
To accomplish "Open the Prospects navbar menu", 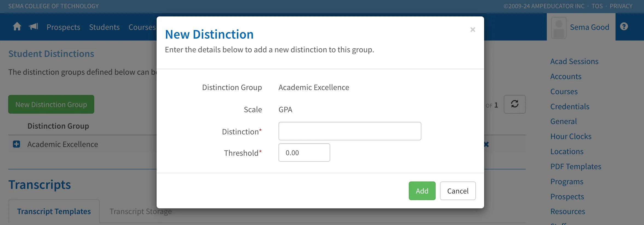I will click(63, 27).
